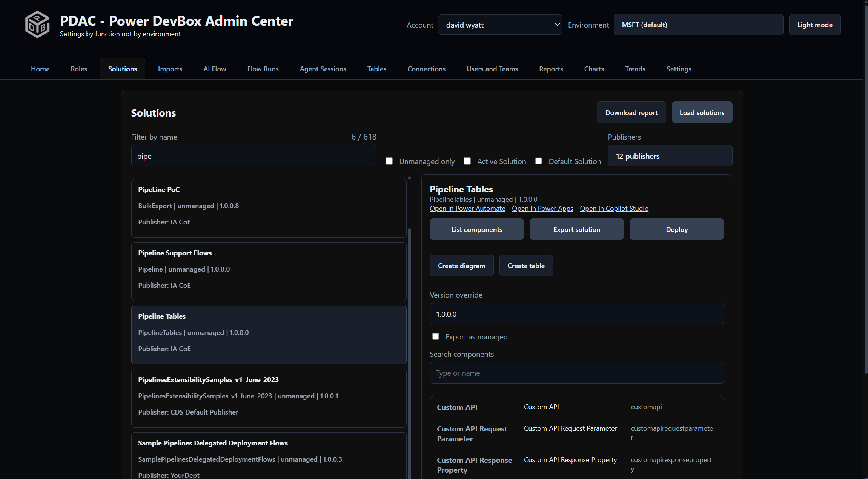Click the Custom API Response Property row
The image size is (868, 479).
[x=577, y=465]
